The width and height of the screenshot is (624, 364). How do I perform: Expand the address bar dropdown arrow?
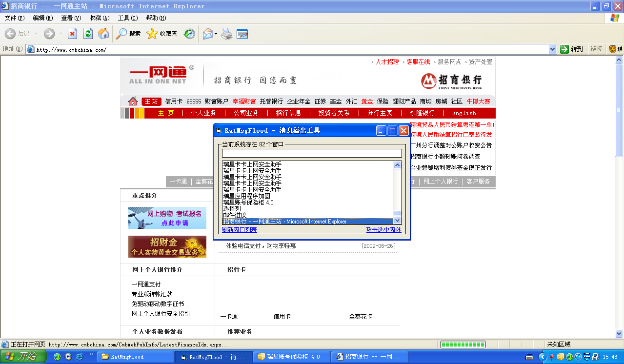coord(553,49)
